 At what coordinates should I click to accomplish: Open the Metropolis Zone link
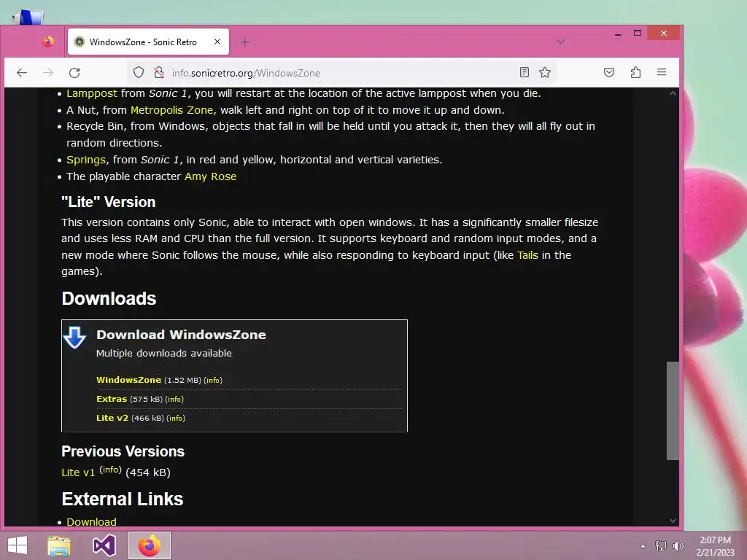pyautogui.click(x=171, y=110)
